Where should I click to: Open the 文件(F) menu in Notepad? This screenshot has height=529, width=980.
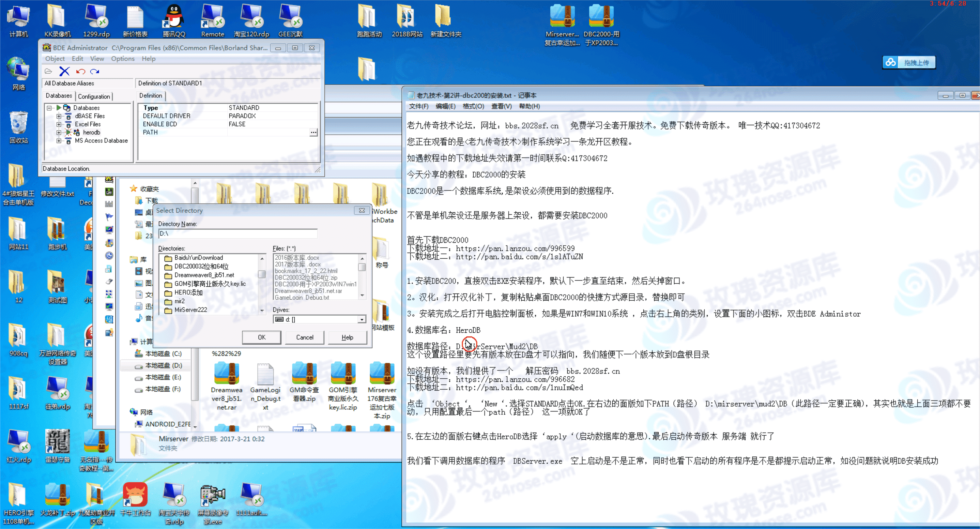418,106
